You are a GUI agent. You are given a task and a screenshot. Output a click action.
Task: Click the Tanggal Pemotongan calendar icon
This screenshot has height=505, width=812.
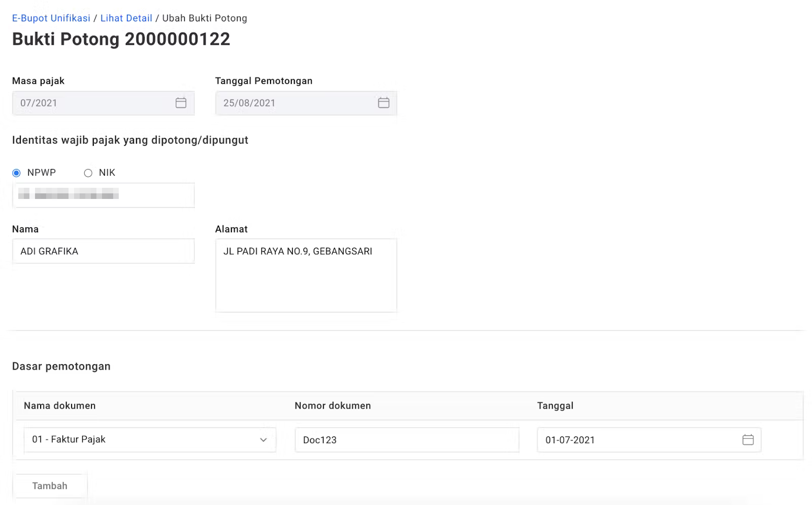384,103
